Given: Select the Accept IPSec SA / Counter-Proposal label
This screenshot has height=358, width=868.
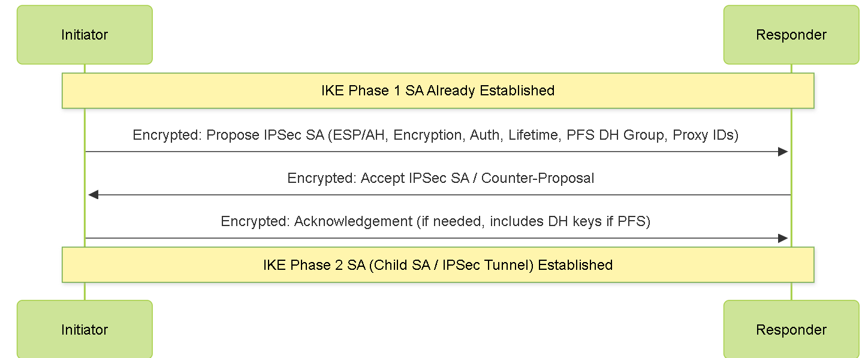Looking at the screenshot, I should [441, 178].
